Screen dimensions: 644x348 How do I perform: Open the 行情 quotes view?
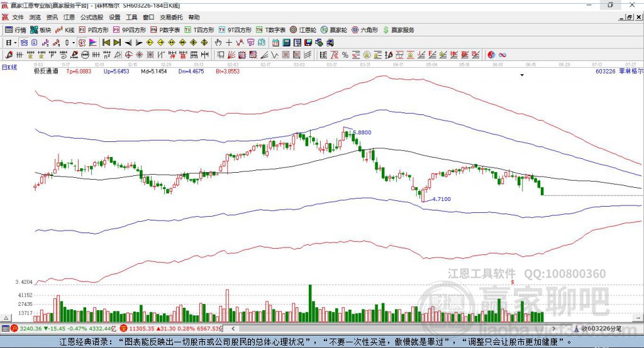click(x=16, y=30)
